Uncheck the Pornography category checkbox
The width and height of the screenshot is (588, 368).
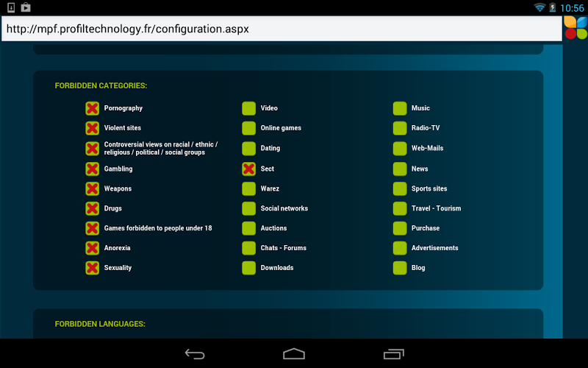[x=93, y=108]
